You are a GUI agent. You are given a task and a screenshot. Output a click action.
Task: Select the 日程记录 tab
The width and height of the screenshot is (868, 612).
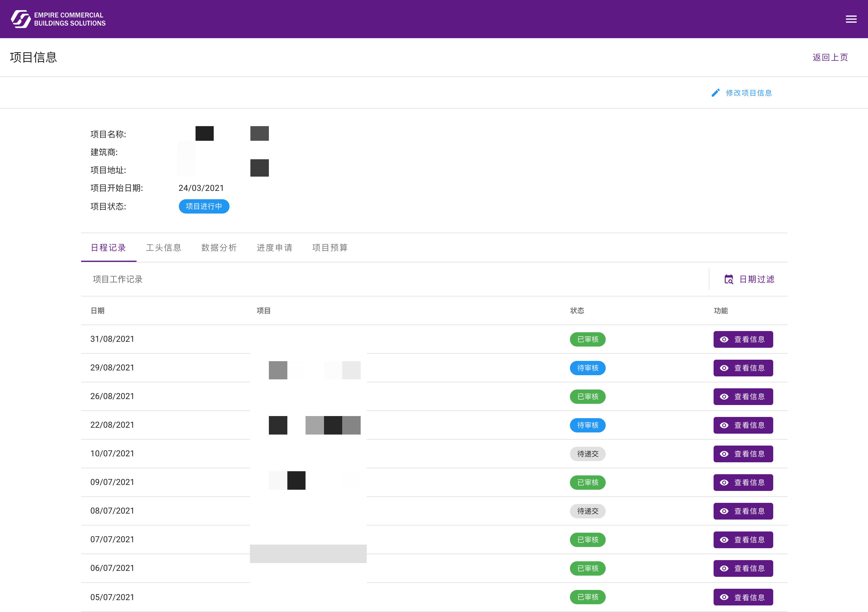pyautogui.click(x=108, y=247)
